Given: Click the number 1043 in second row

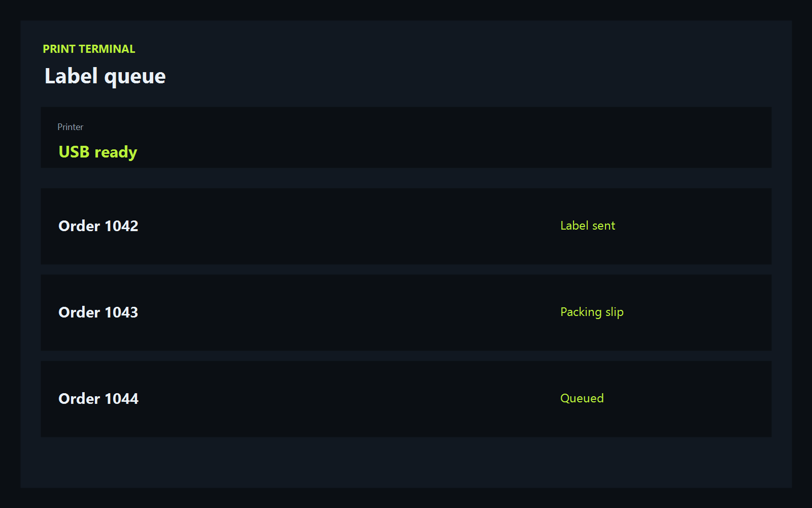Looking at the screenshot, I should (122, 312).
